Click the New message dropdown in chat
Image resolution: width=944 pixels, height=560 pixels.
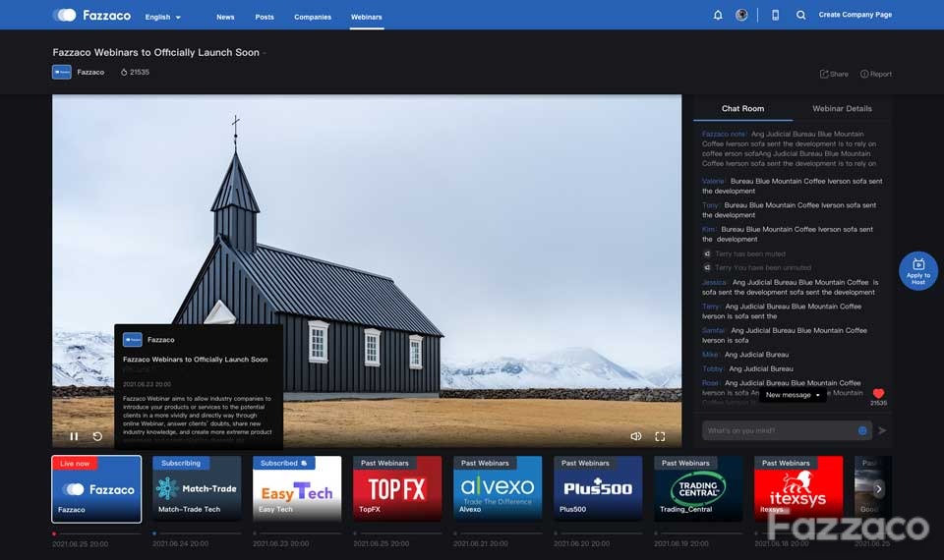tap(793, 395)
